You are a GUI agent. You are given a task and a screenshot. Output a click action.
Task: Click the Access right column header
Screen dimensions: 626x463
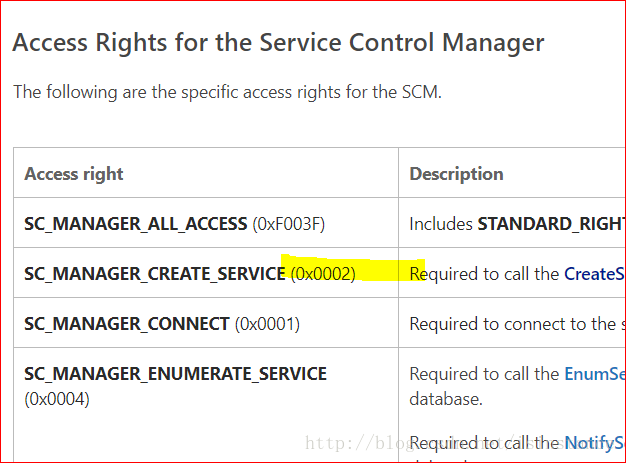point(74,174)
